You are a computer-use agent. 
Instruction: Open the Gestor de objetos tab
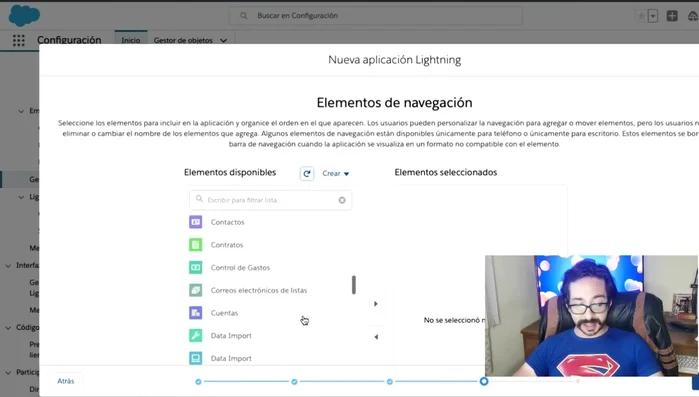pos(183,40)
